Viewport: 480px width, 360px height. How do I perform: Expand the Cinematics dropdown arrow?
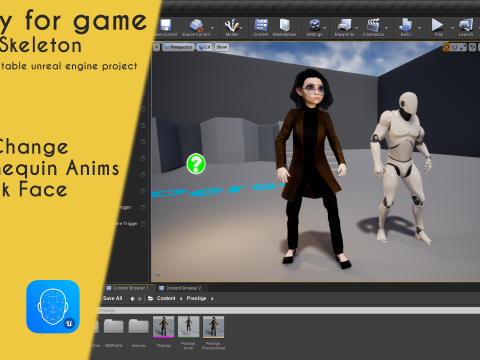pyautogui.click(x=386, y=28)
